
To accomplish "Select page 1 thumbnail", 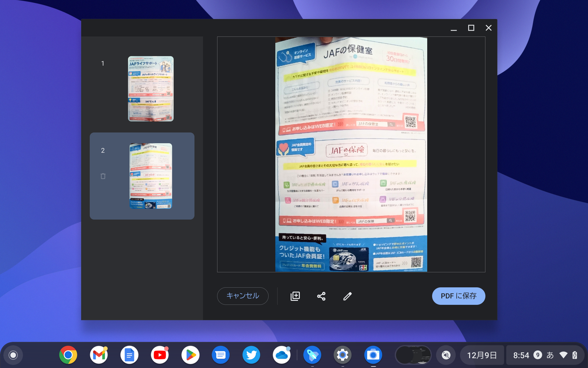I will point(151,89).
